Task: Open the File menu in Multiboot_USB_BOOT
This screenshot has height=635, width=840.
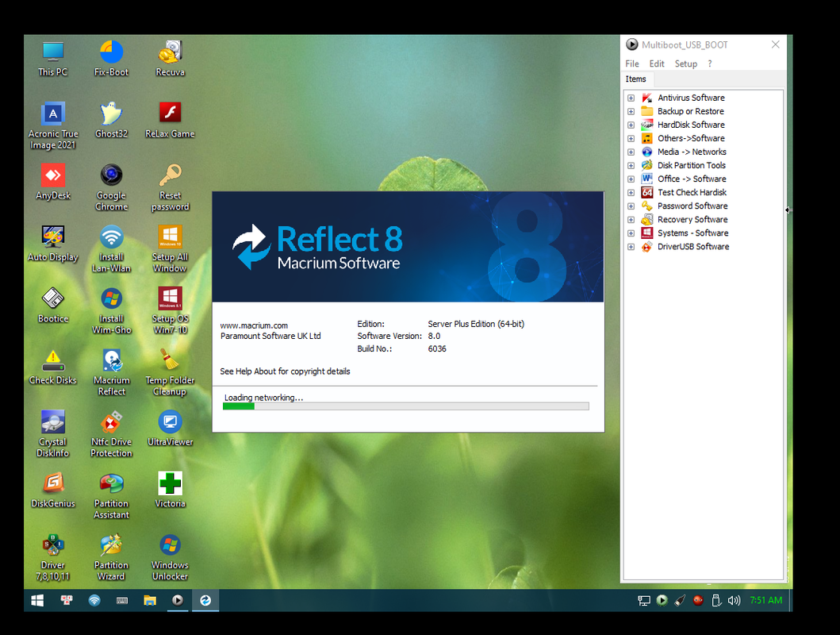Action: click(x=632, y=63)
